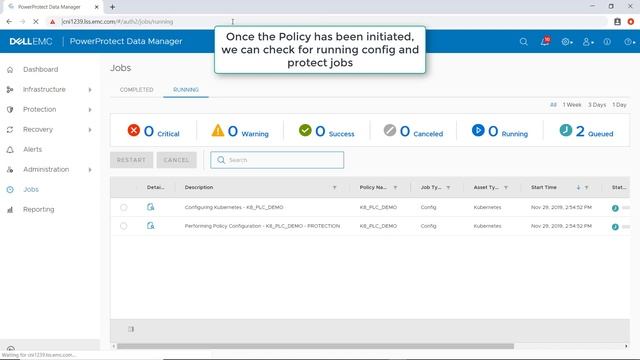Show jobs from All time range
640x360 pixels.
click(x=553, y=105)
